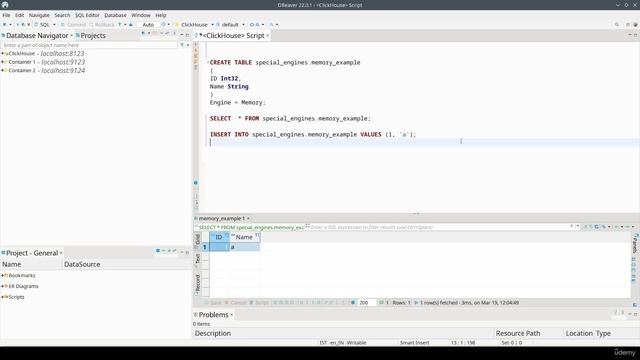Image resolution: width=640 pixels, height=360 pixels.
Task: Click the object name filter input field
Action: (89, 45)
